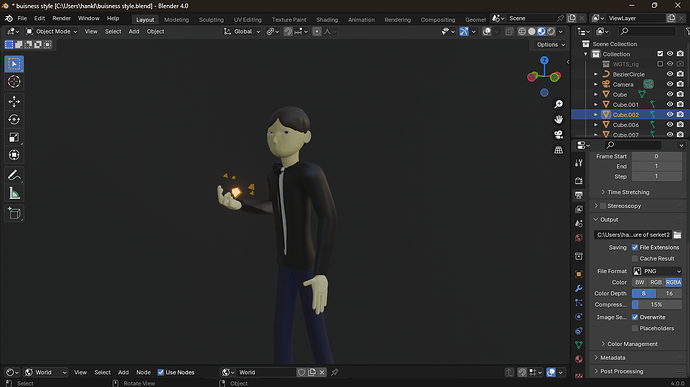This screenshot has width=690, height=387.
Task: Select Cube.006 in the outliner
Action: 626,125
